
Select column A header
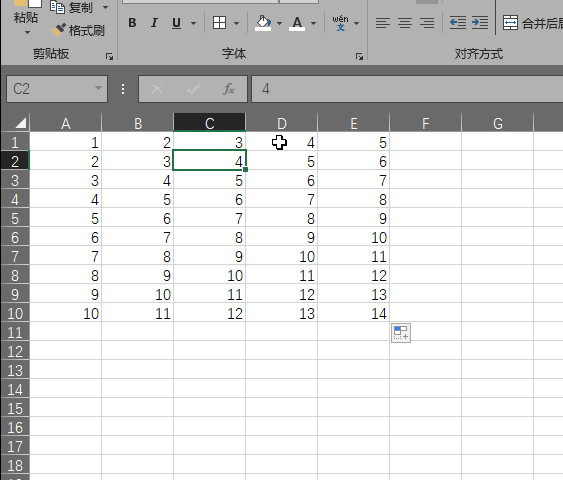pyautogui.click(x=66, y=123)
